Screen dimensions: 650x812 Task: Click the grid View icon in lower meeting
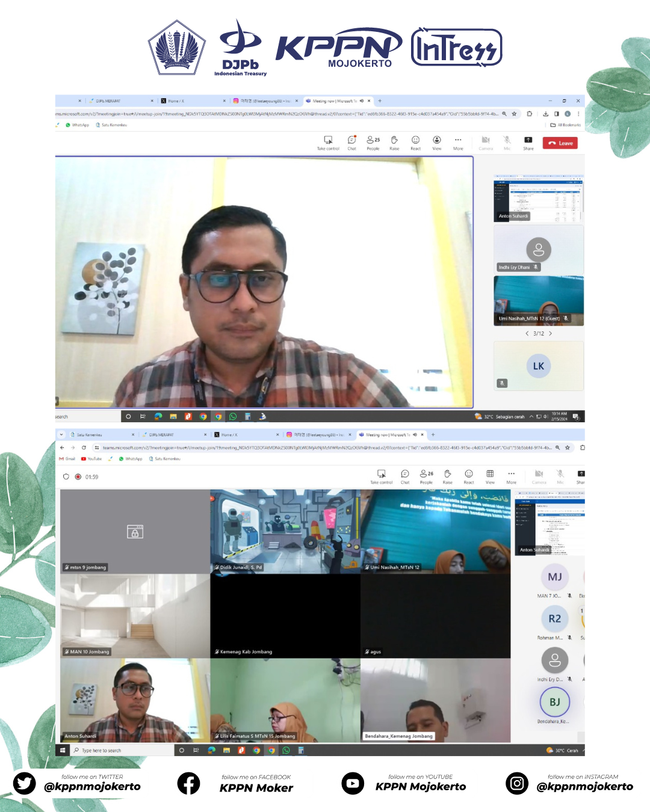click(490, 476)
